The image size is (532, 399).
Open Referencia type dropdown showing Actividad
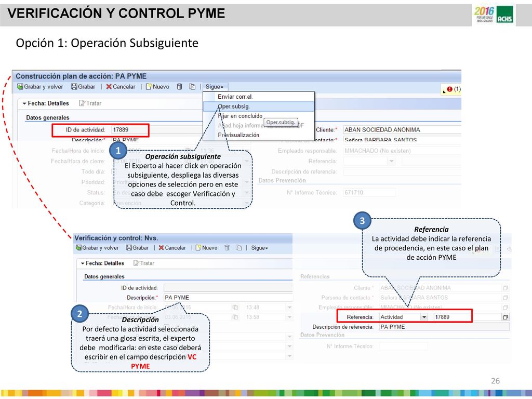(x=424, y=317)
